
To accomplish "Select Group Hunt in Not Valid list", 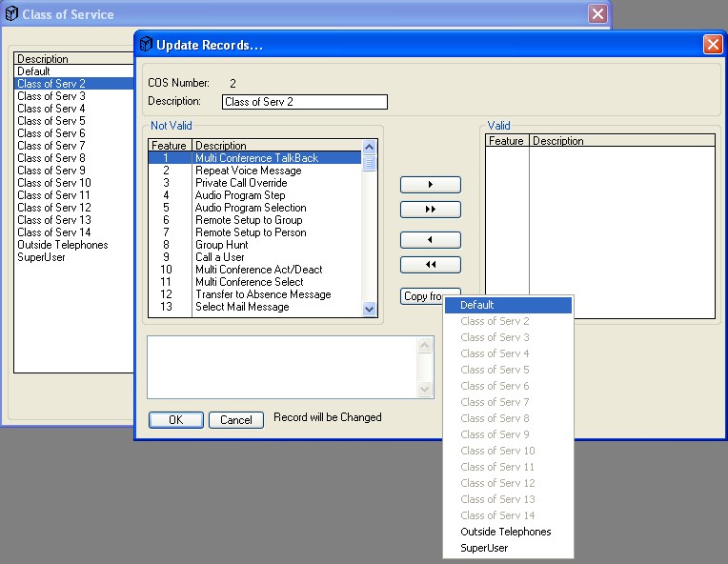I will point(221,245).
